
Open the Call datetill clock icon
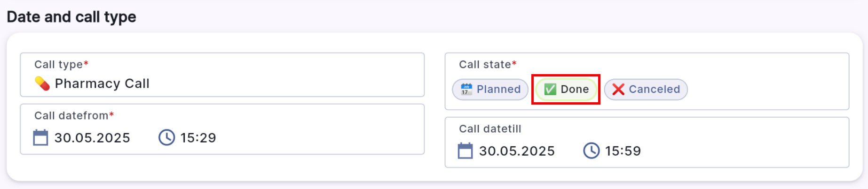point(592,151)
